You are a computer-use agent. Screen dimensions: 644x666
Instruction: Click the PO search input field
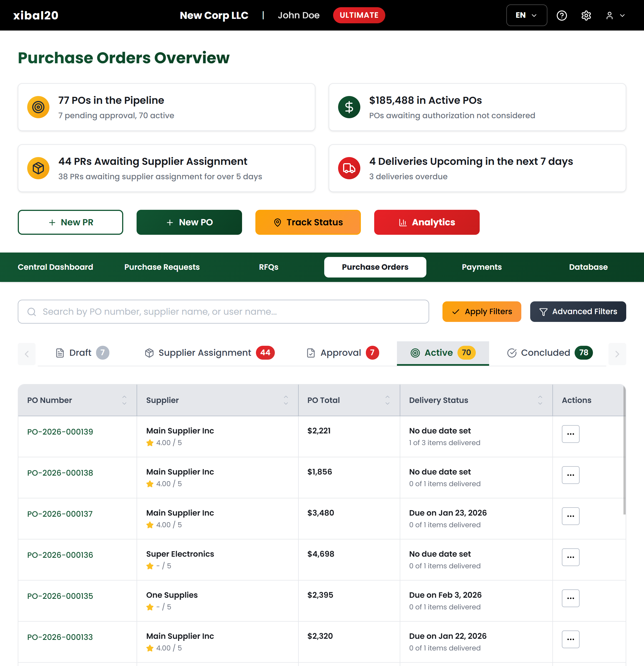223,312
